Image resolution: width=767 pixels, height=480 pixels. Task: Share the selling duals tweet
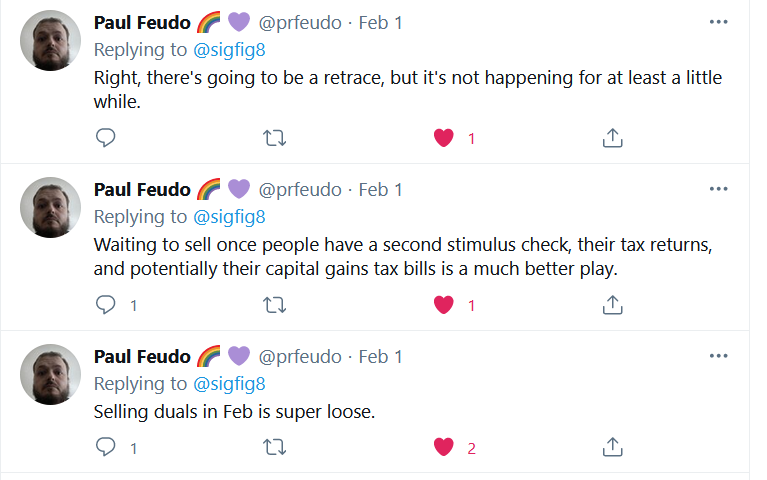613,448
